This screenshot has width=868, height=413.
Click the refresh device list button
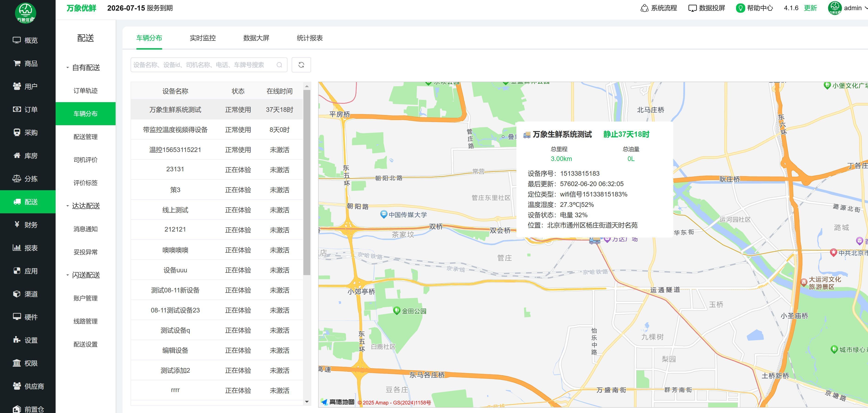pos(301,65)
